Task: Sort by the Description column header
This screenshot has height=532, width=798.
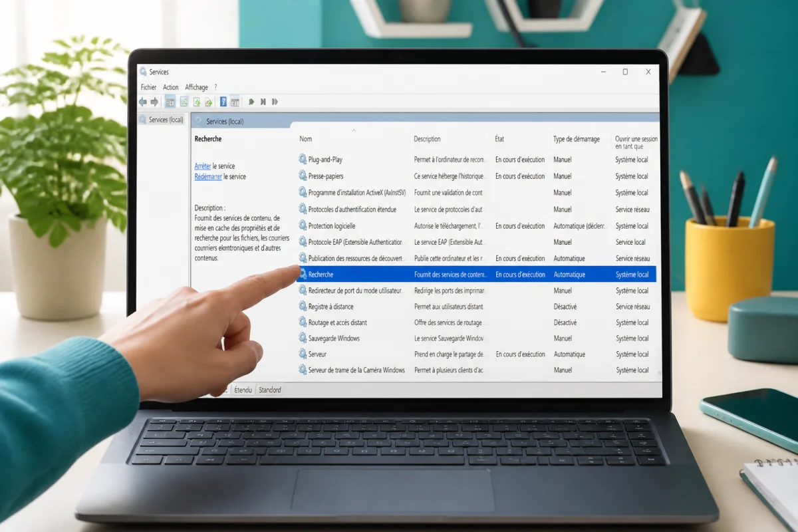Action: pyautogui.click(x=427, y=139)
